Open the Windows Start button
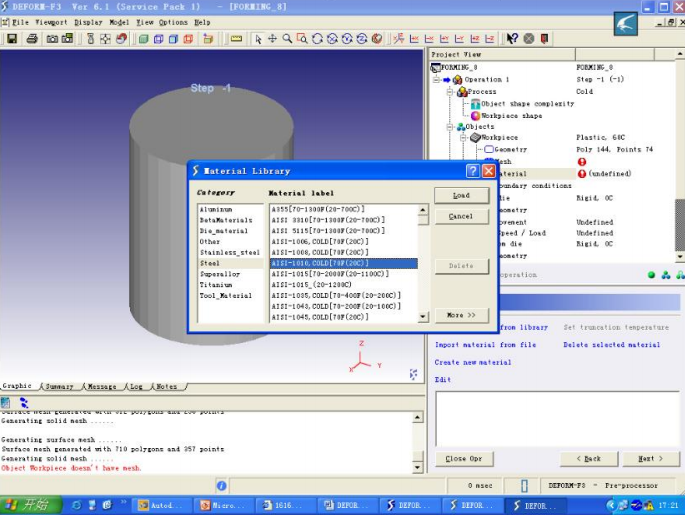This screenshot has height=515, width=685. pyautogui.click(x=31, y=505)
